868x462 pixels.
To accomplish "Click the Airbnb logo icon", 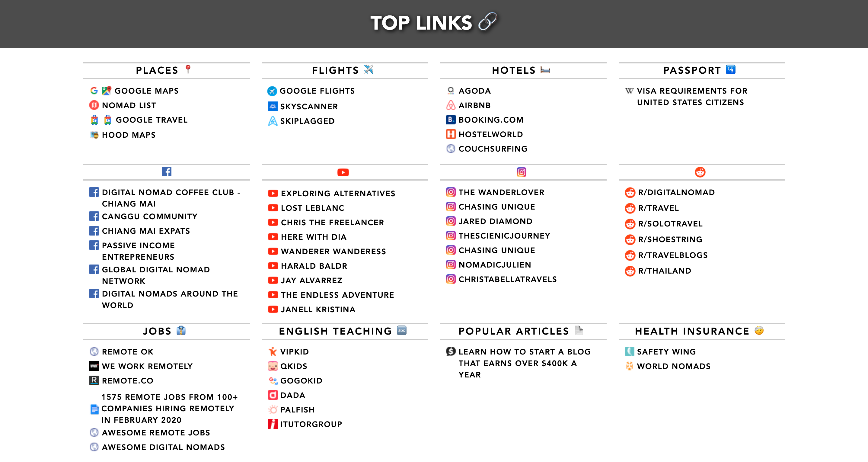I will coord(451,105).
